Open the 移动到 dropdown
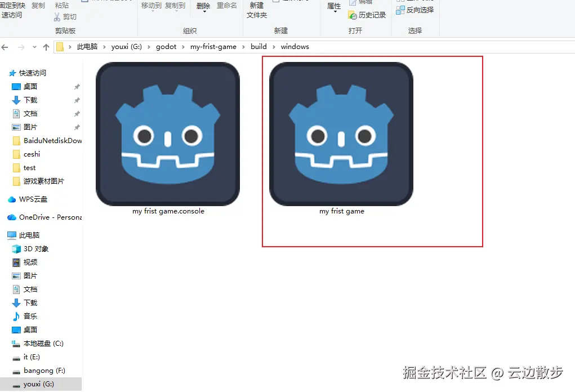 (151, 6)
